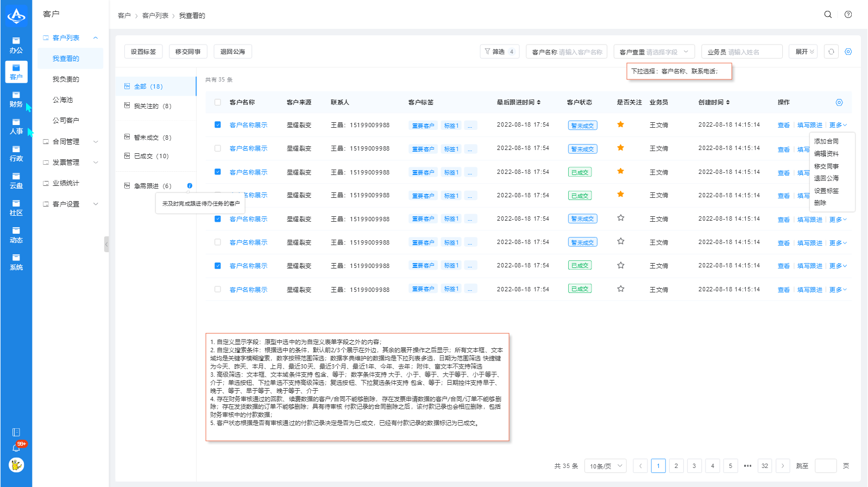Viewport: 868px width, 487px height.
Task: Uncheck the first row checkbox
Action: 218,124
